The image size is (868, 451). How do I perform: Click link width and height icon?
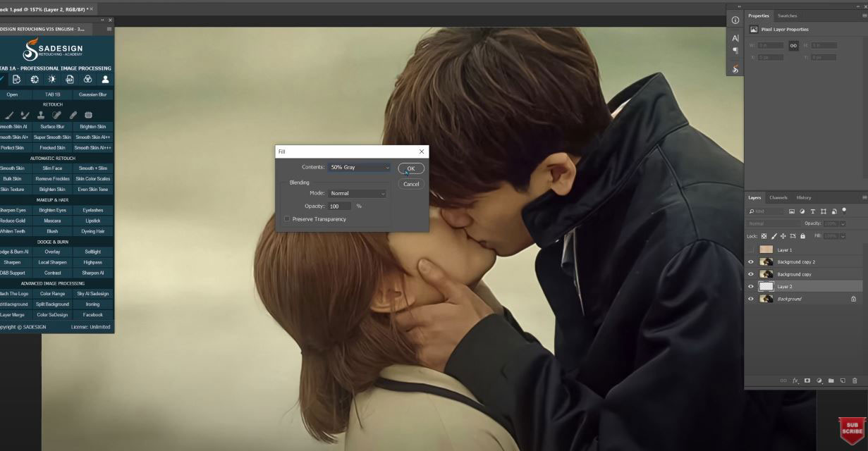793,45
